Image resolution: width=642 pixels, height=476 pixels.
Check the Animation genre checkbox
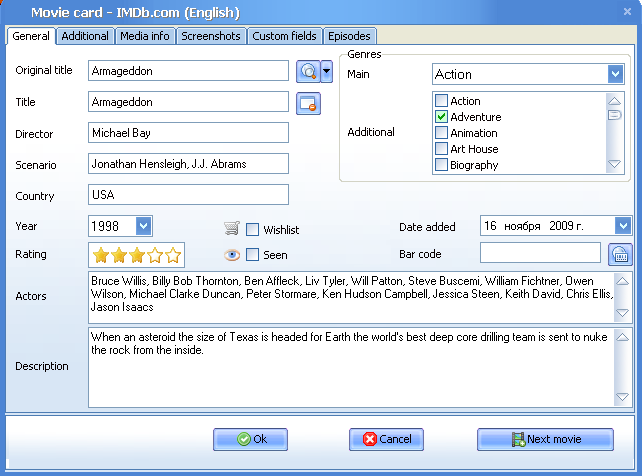[x=441, y=133]
